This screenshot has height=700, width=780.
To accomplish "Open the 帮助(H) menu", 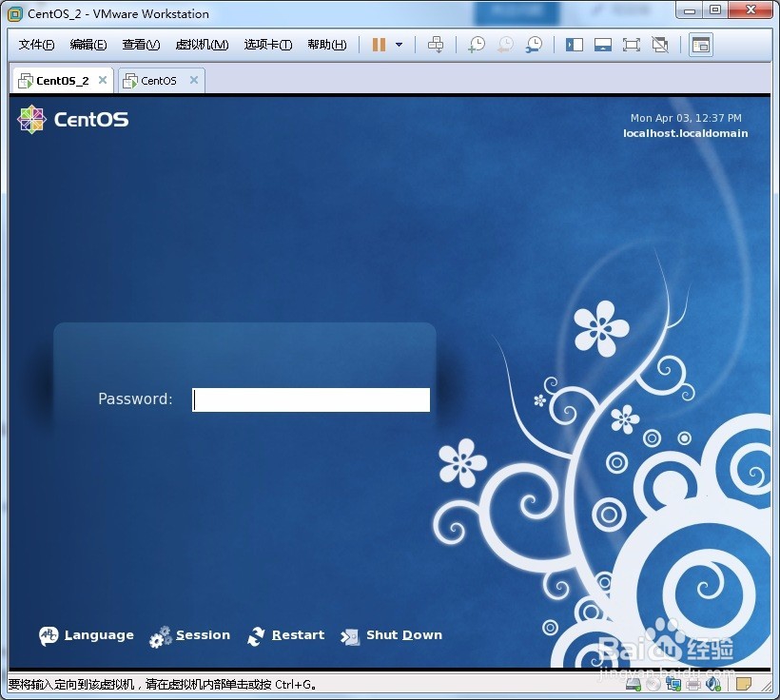I will [x=327, y=45].
